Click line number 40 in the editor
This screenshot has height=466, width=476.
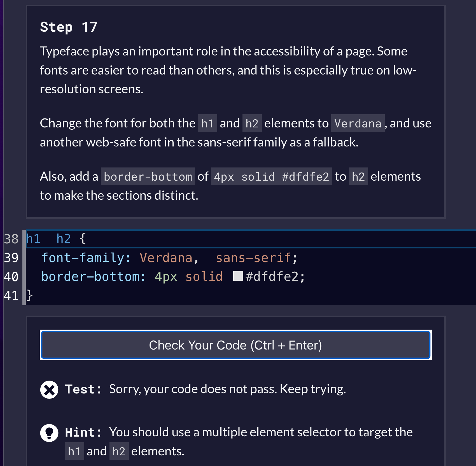pos(11,277)
